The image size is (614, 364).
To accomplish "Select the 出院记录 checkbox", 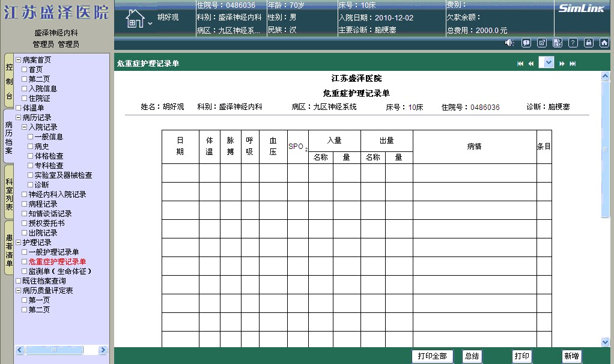I will (25, 233).
